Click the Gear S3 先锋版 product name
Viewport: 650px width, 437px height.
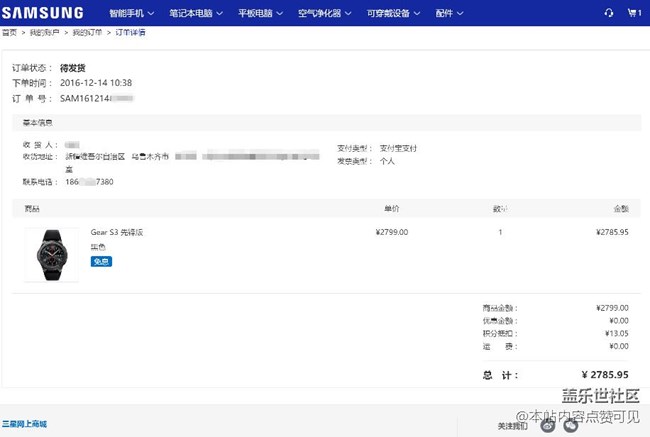pyautogui.click(x=117, y=232)
